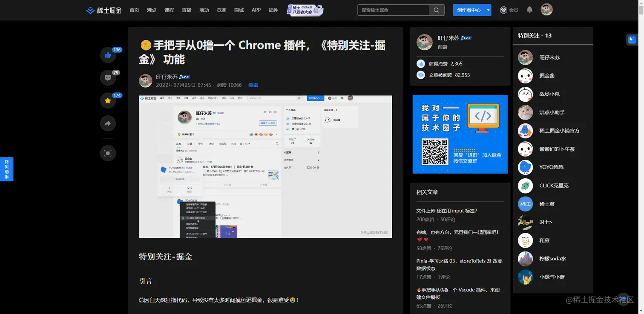Open comments via the comment bubble icon

pos(108,78)
